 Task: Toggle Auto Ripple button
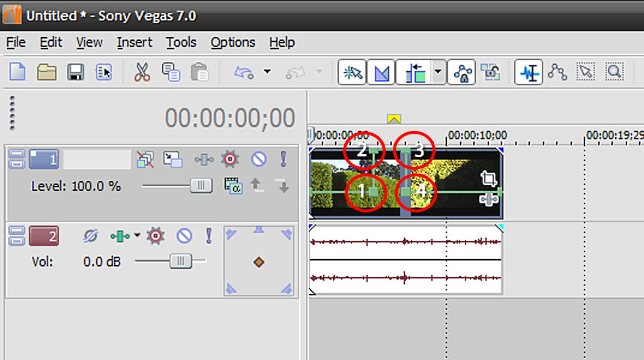[x=414, y=73]
